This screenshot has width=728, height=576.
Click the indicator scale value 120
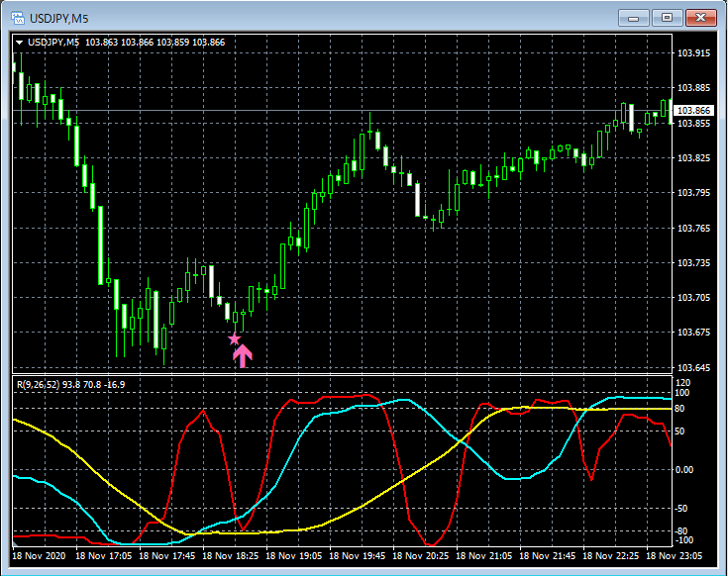(681, 382)
